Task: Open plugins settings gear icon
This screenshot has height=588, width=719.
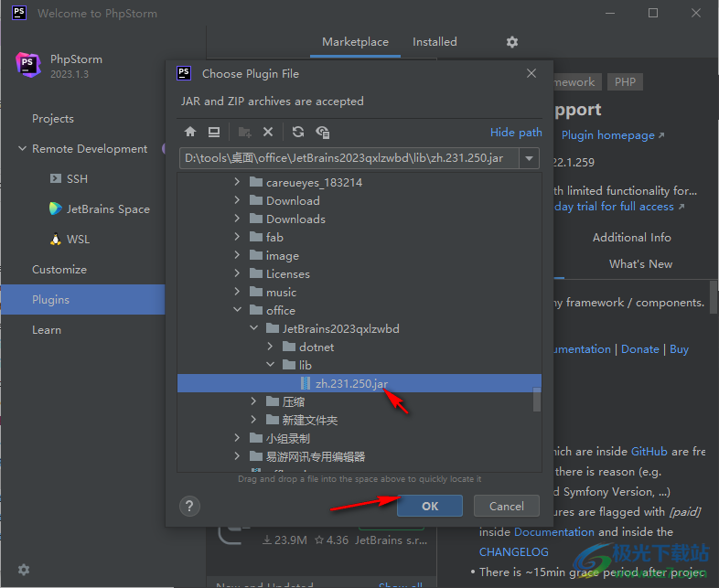Action: 512,42
